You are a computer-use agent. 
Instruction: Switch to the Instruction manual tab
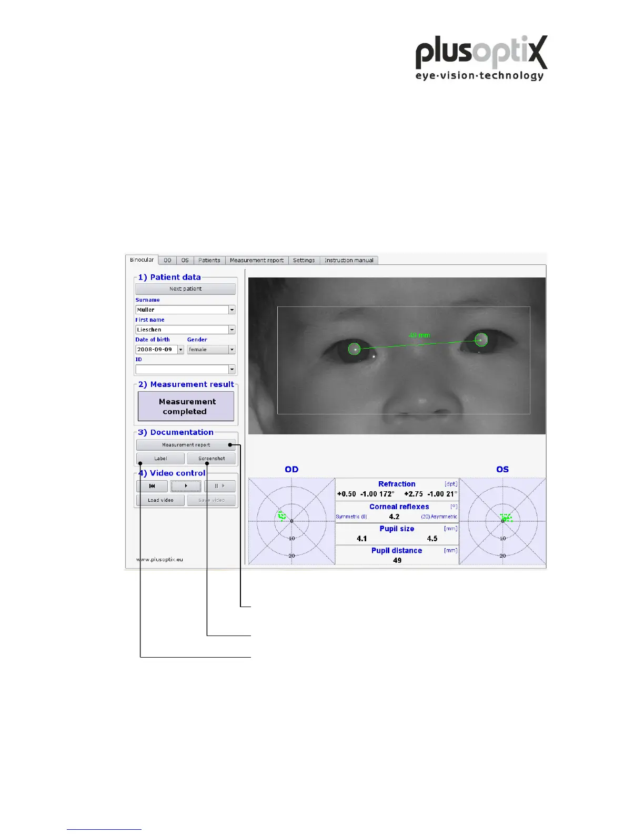pyautogui.click(x=349, y=260)
